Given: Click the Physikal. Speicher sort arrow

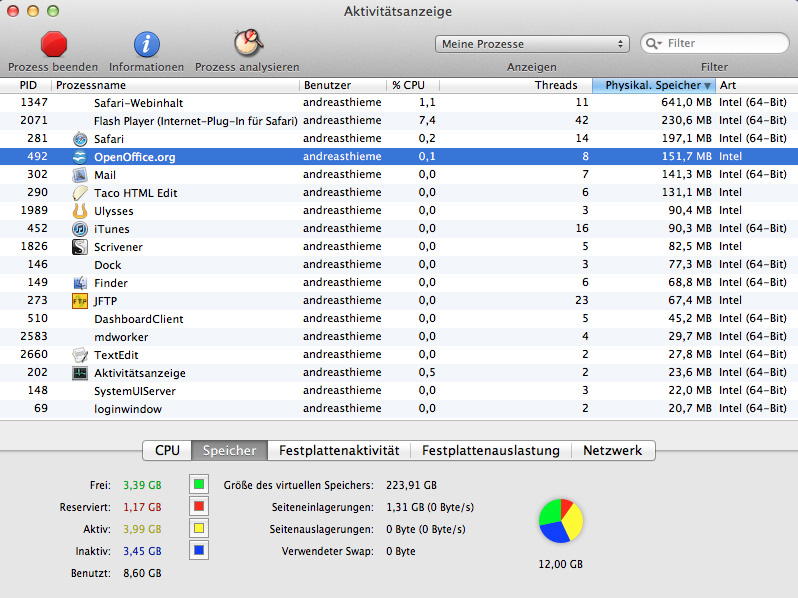Looking at the screenshot, I should pos(707,86).
